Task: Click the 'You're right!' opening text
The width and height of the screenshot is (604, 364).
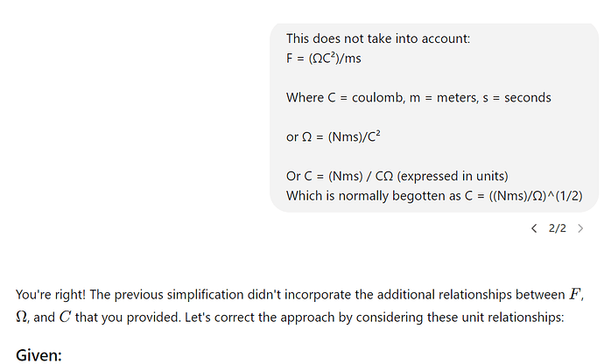Action: click(x=51, y=295)
